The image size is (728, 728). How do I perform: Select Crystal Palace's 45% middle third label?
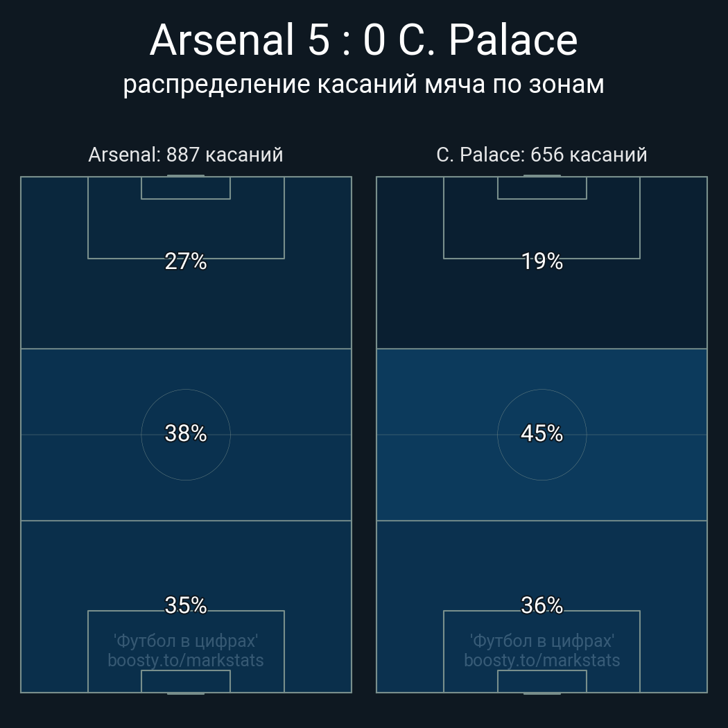[x=541, y=433]
